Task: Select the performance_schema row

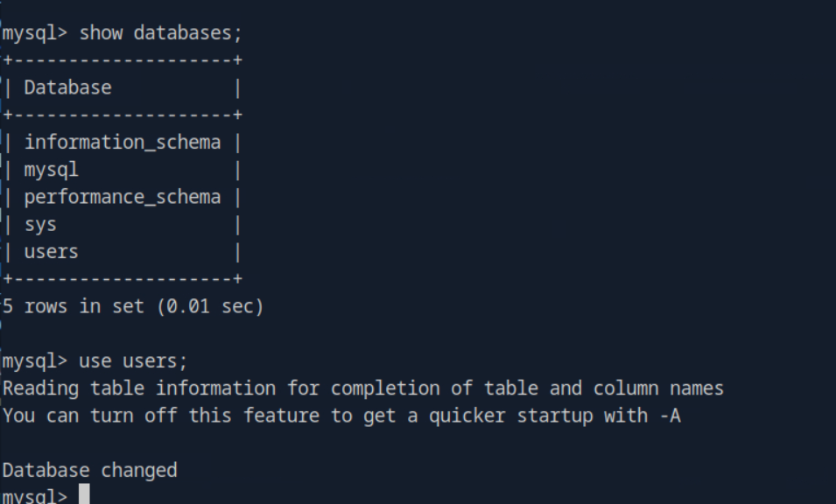Action: tap(122, 197)
